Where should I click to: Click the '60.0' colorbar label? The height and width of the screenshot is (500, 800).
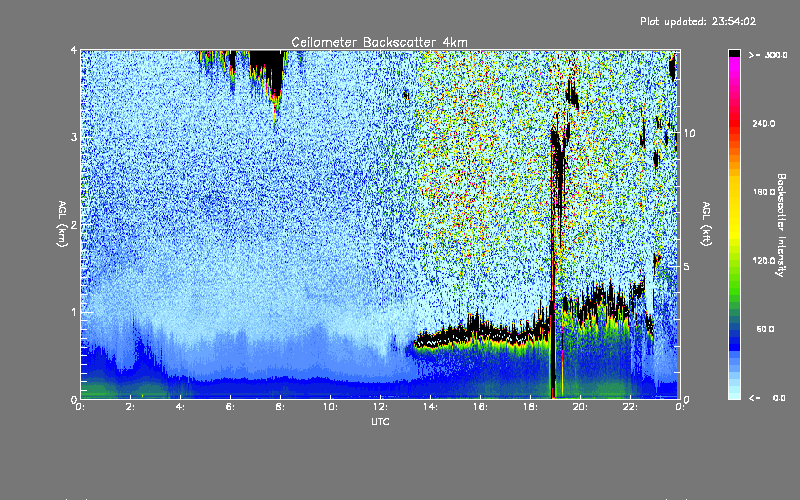pos(765,329)
